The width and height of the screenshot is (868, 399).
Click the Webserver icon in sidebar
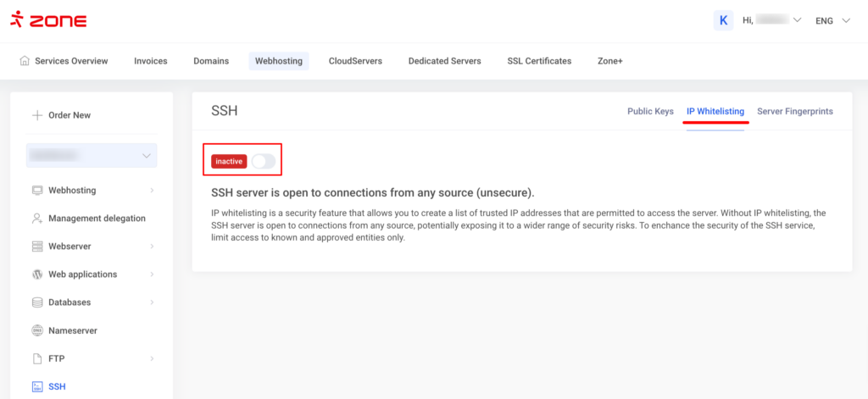click(37, 247)
